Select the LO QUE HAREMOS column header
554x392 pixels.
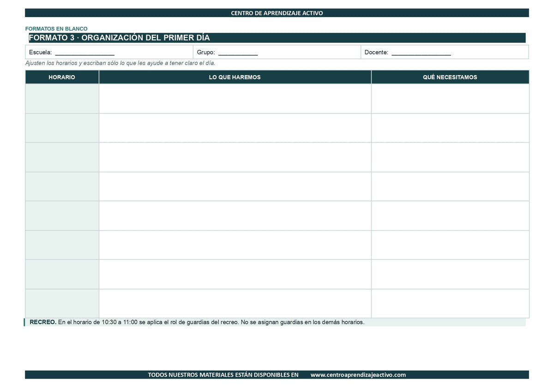tap(235, 77)
